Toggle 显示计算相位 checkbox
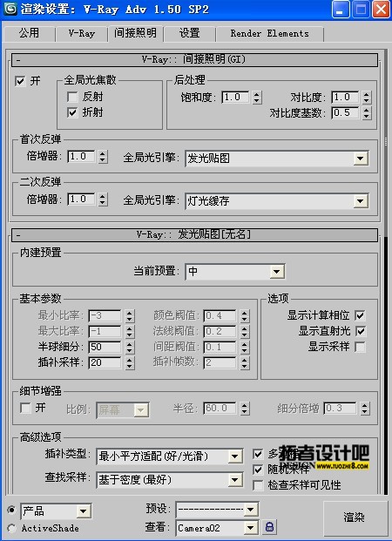This screenshot has width=392, height=541. coord(360,315)
